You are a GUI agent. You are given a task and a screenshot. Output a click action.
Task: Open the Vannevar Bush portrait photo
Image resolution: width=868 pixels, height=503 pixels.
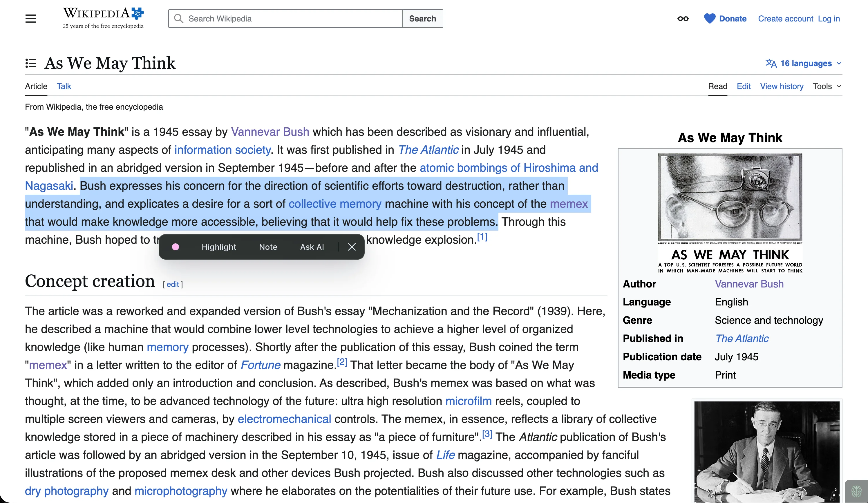pos(767,452)
